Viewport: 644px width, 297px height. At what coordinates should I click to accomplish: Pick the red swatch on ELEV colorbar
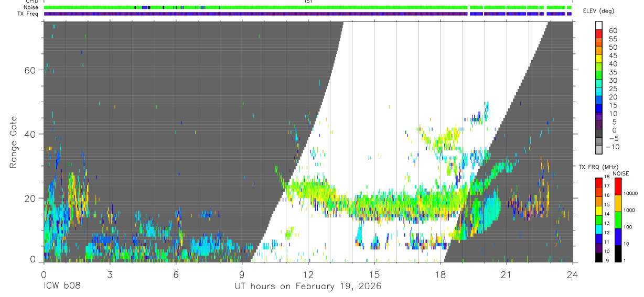[x=599, y=34]
